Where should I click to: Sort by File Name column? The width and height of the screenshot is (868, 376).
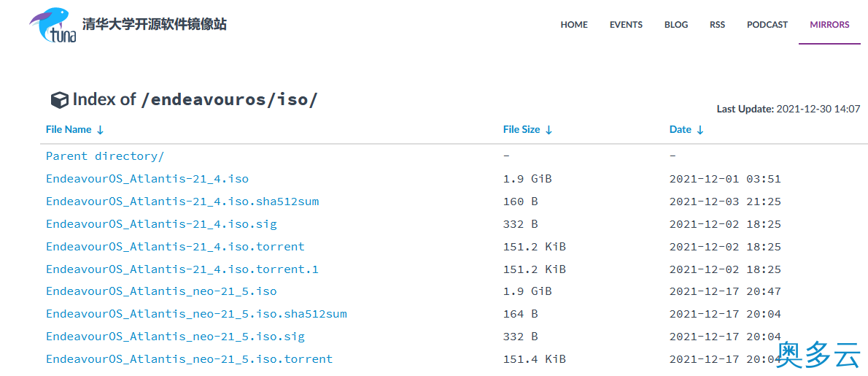pyautogui.click(x=74, y=129)
